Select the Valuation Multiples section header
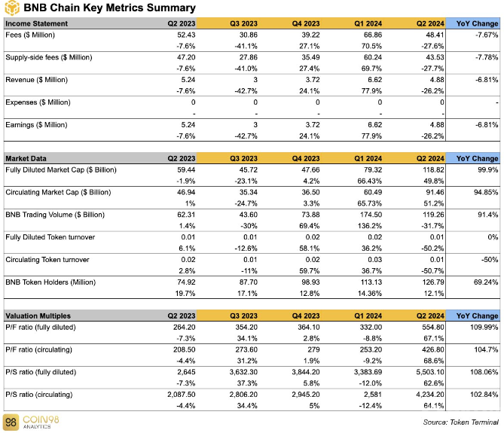504x433 pixels. click(38, 316)
